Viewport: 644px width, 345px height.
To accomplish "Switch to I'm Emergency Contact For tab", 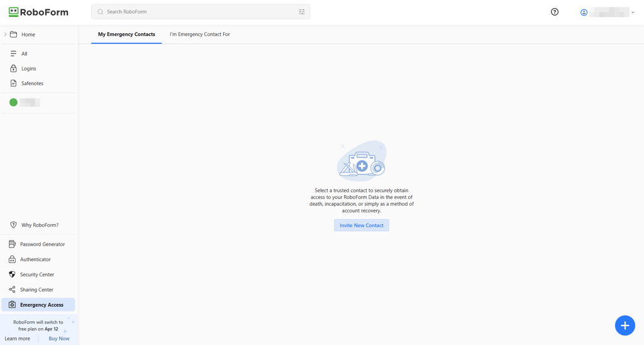I will 199,35.
